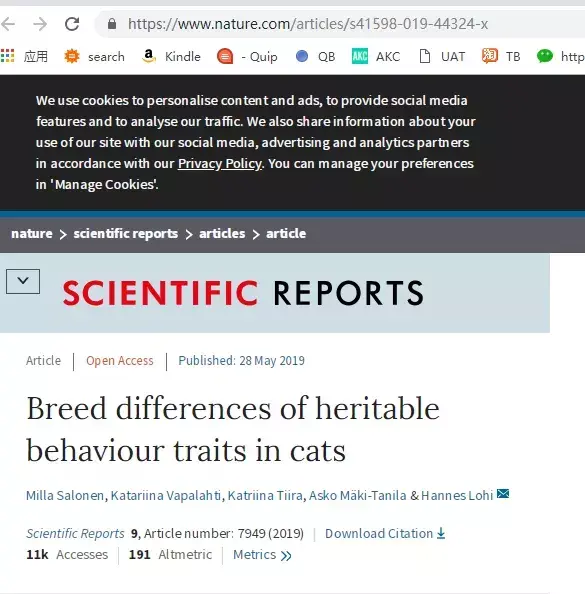This screenshot has width=585, height=594.
Task: Open the search bookmark
Action: click(94, 56)
